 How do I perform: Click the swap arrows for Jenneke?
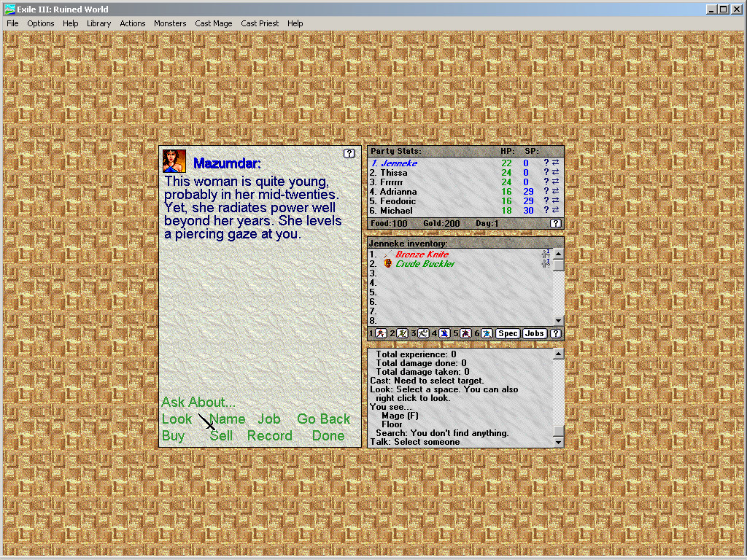click(x=555, y=163)
